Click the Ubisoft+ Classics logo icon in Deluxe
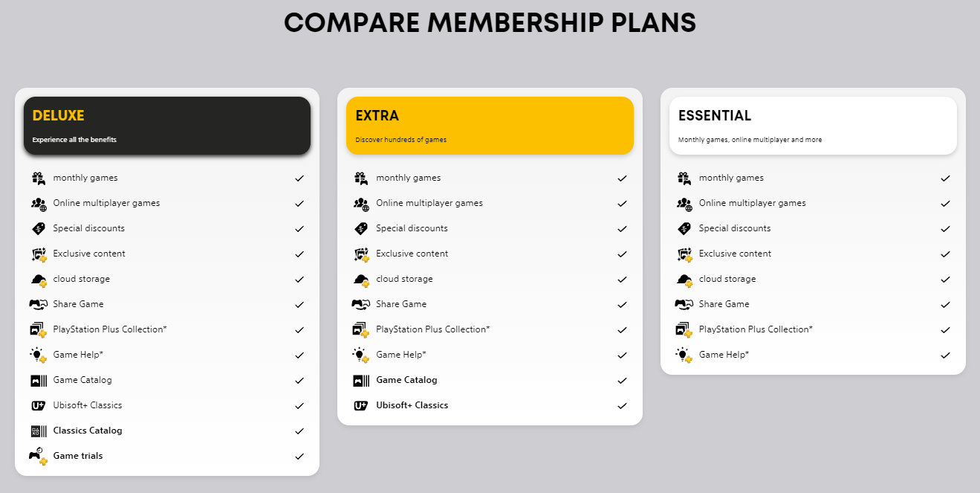This screenshot has width=980, height=493. tap(39, 405)
